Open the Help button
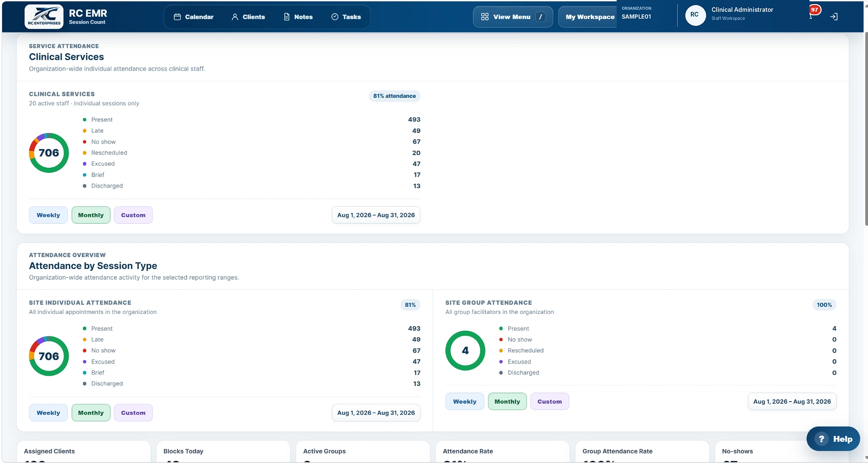Viewport: 868px width, 463px height. coord(833,439)
